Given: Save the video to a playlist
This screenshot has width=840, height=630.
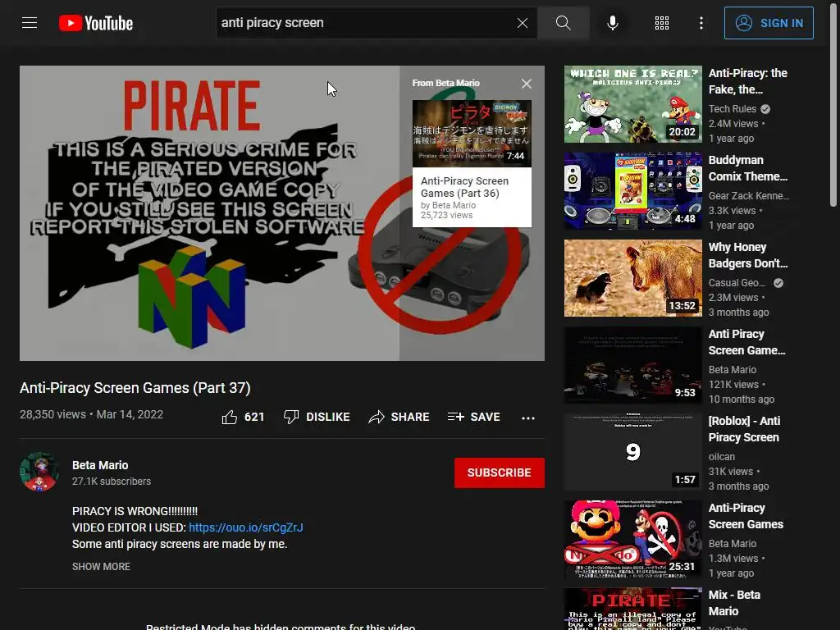Looking at the screenshot, I should coord(474,417).
